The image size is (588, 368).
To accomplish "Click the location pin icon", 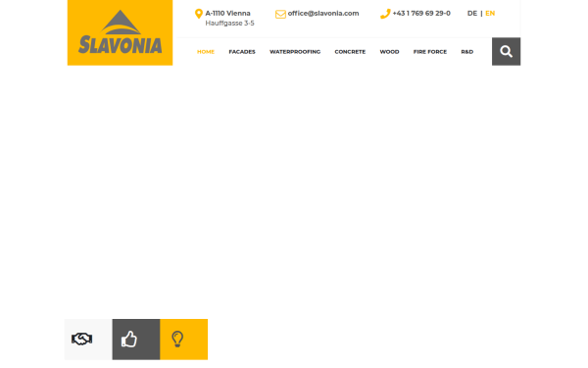I will tap(199, 14).
